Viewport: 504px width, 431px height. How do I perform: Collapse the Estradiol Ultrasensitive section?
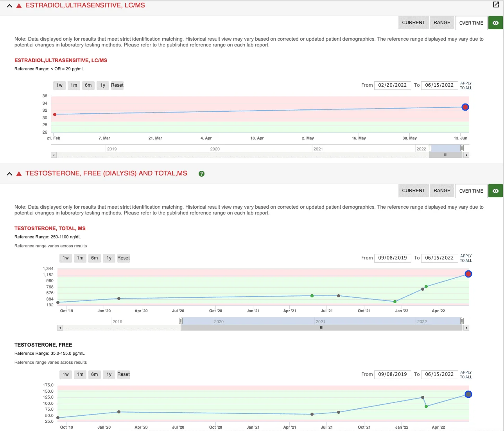(9, 6)
